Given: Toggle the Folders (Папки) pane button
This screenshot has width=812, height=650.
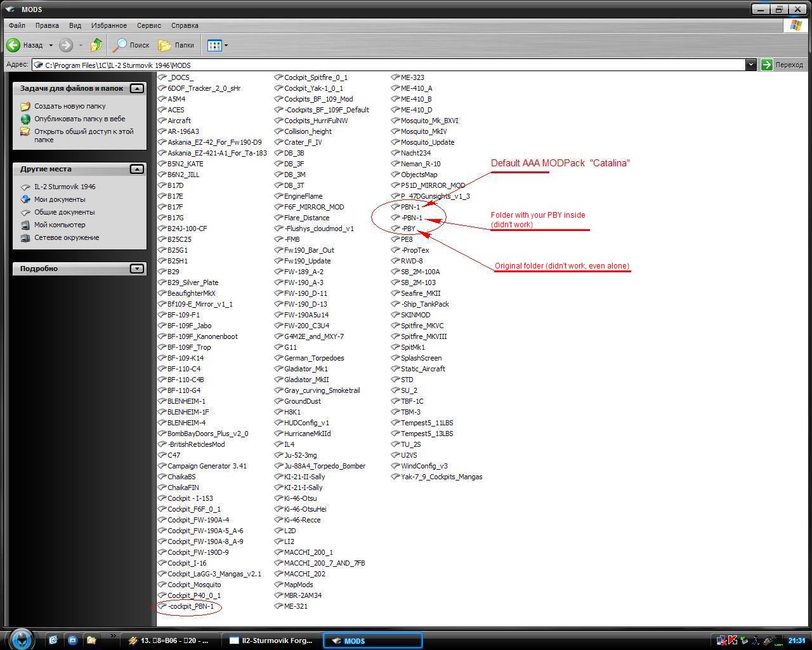Looking at the screenshot, I should (176, 45).
